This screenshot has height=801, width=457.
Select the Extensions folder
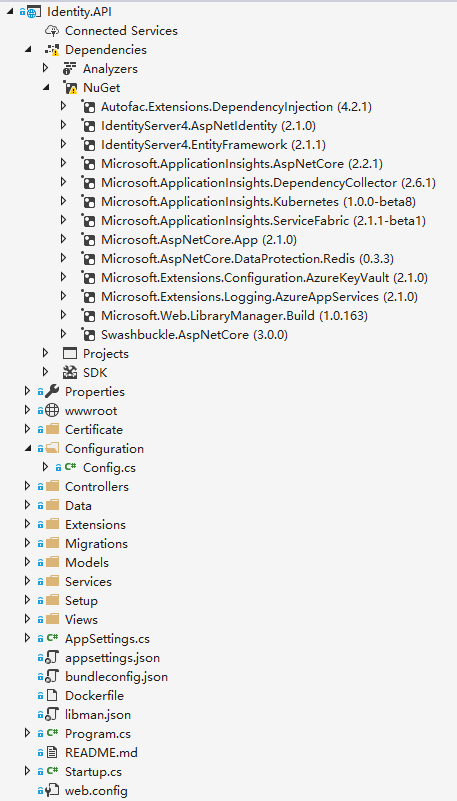[x=95, y=525]
